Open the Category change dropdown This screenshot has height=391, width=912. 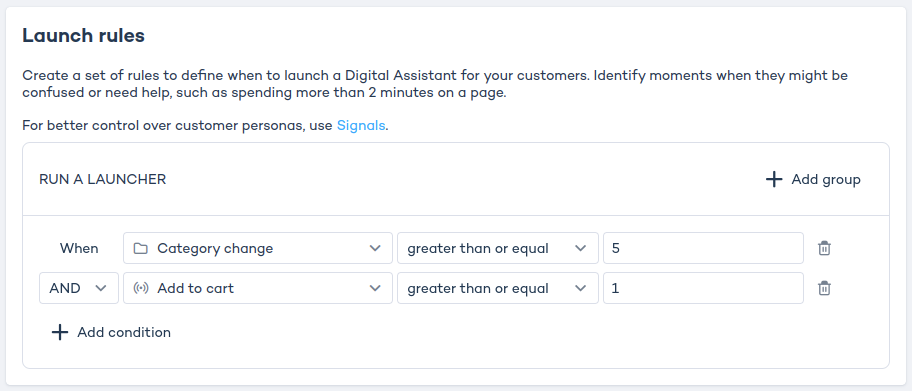coord(258,248)
